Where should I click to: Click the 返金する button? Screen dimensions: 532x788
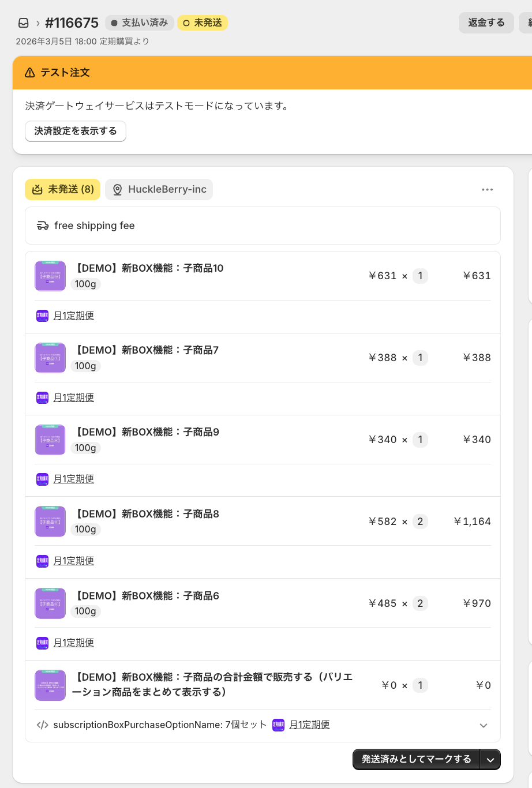(x=486, y=22)
